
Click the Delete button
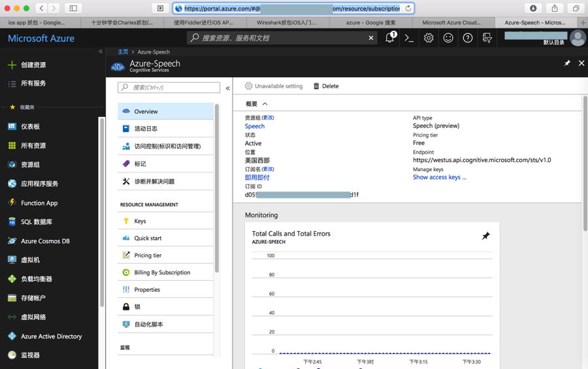[x=326, y=86]
